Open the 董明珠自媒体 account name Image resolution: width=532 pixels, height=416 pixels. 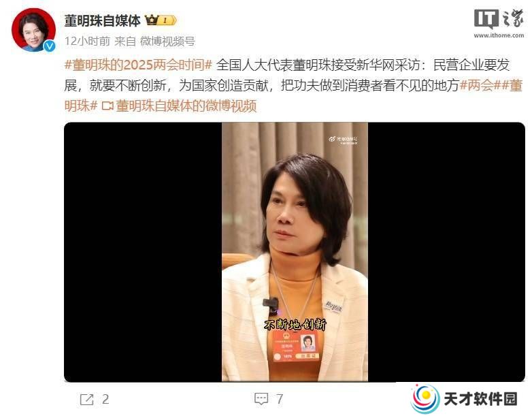tap(103, 20)
